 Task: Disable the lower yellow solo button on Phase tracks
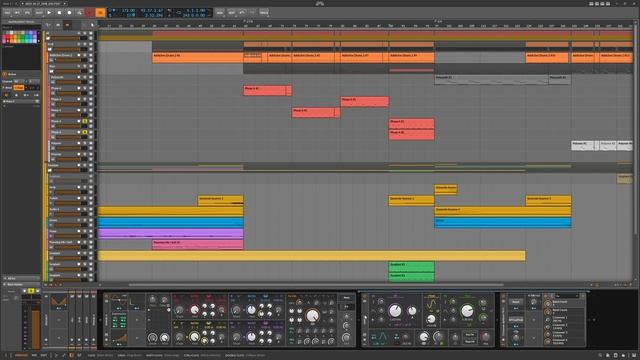(85, 132)
